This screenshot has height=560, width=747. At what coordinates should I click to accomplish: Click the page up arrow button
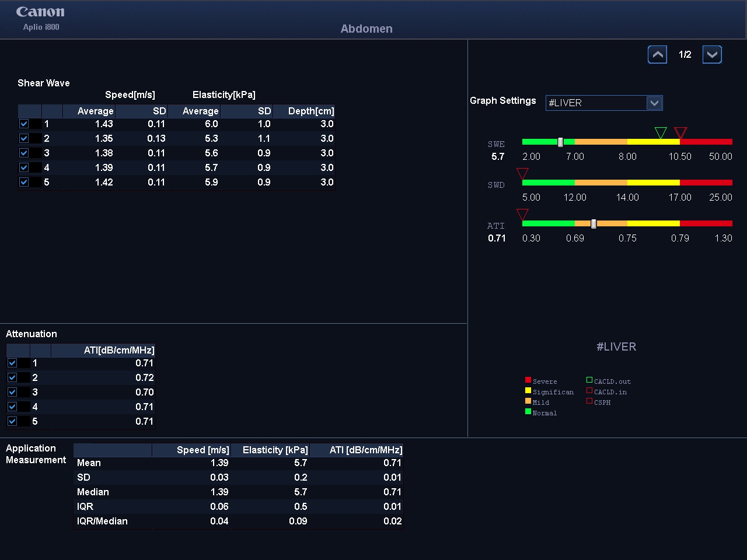[657, 55]
